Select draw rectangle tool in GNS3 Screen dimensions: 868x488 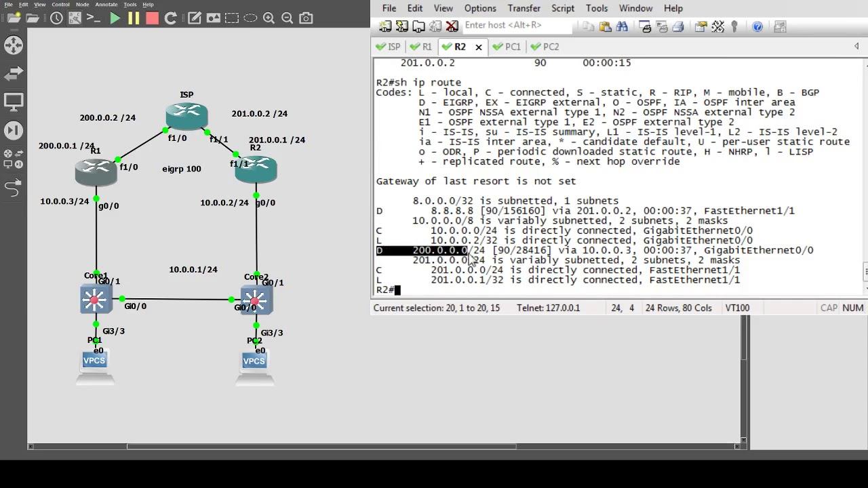[232, 18]
